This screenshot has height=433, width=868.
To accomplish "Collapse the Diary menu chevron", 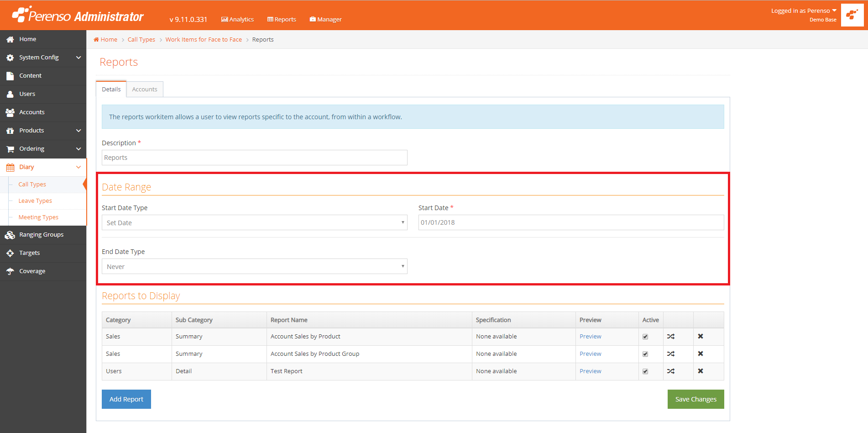I will (x=78, y=167).
